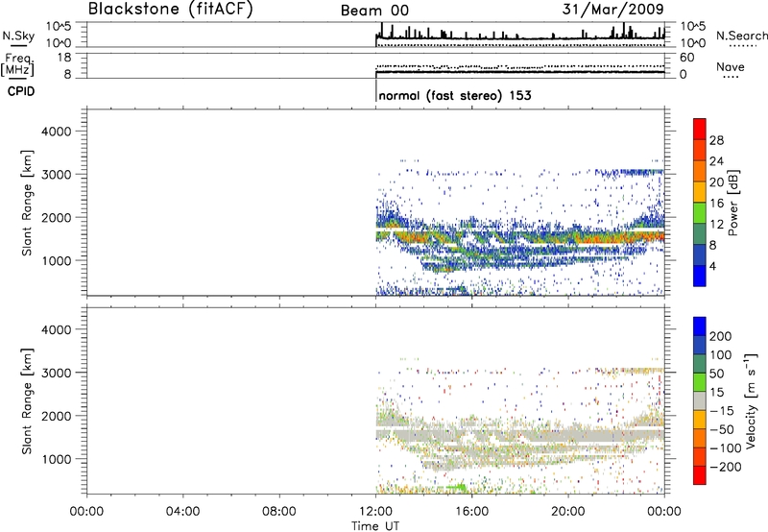Click the "200" velocity colorbar label
768x532 pixels.
[721, 336]
